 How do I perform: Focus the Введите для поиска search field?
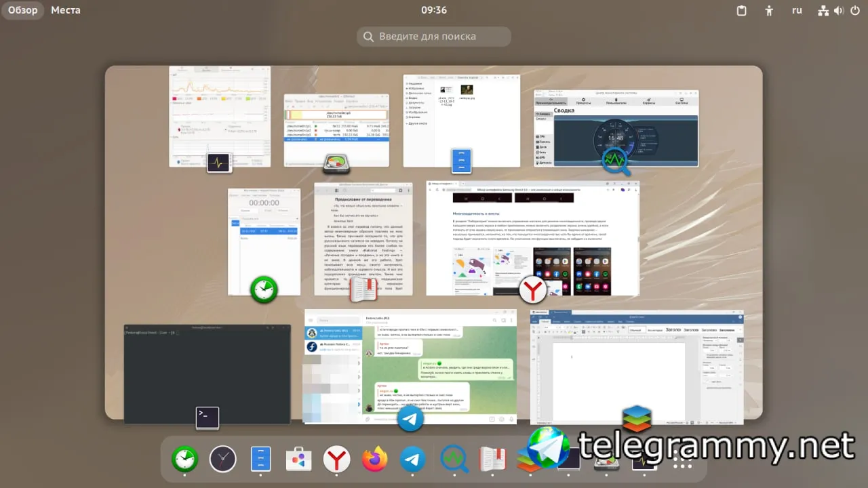coord(434,37)
